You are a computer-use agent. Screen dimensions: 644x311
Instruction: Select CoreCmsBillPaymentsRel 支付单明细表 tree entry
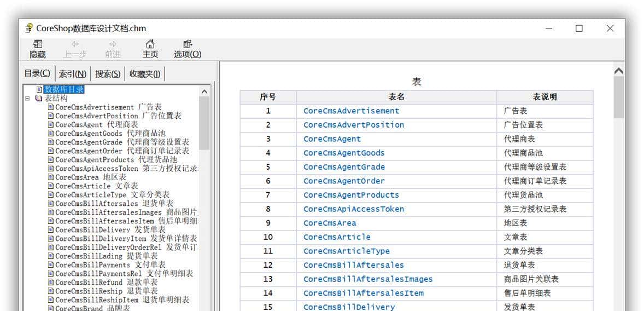[124, 274]
